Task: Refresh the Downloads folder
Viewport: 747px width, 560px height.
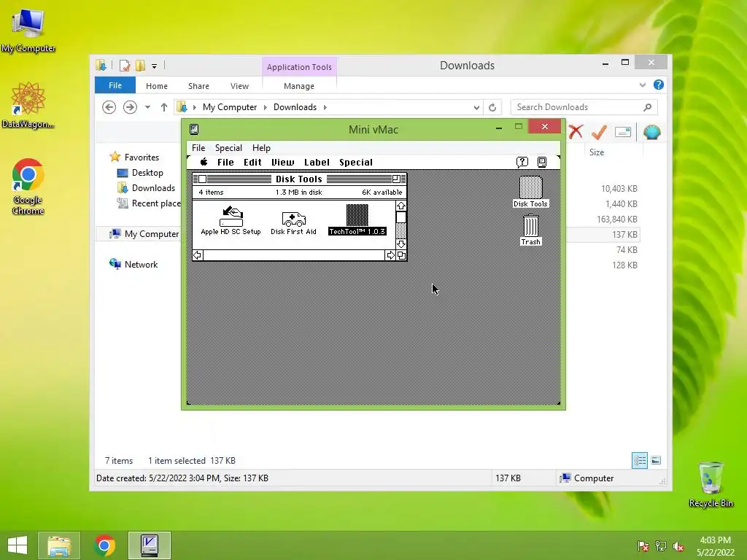Action: (x=492, y=107)
